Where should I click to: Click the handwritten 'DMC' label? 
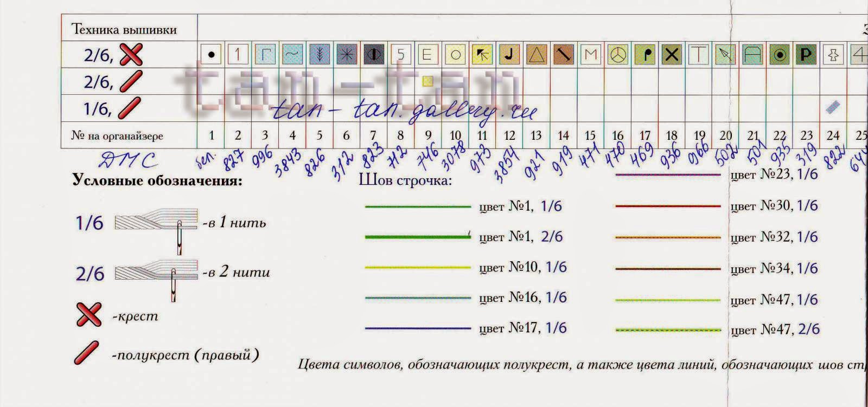tap(129, 160)
